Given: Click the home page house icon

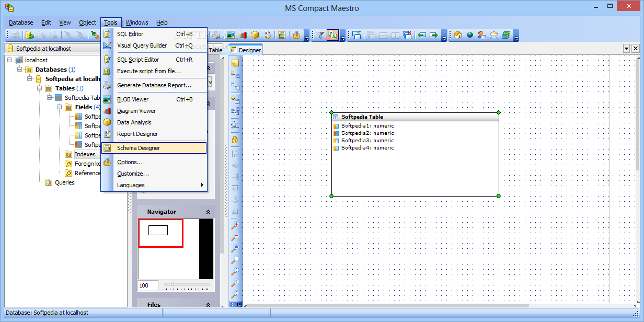Looking at the screenshot, I should [x=458, y=35].
